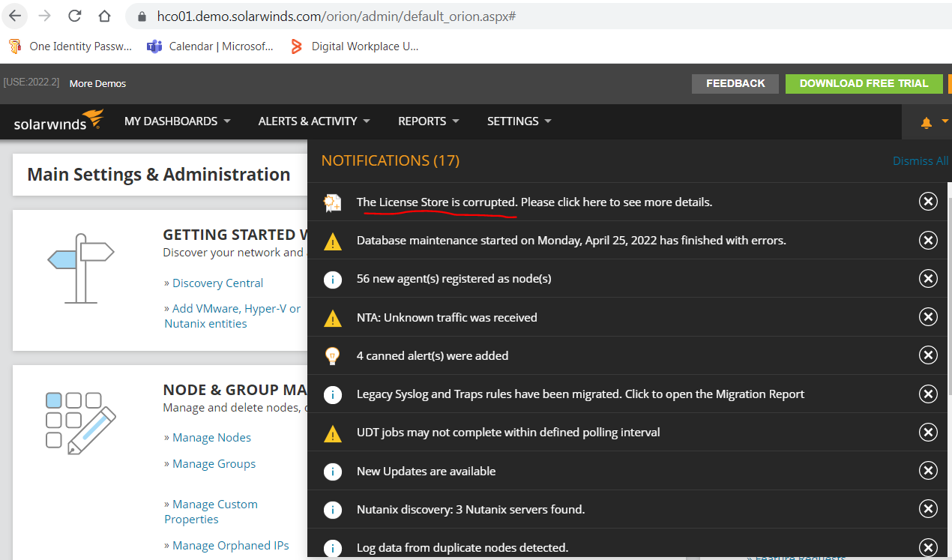Click the NTA Unknown traffic warning icon
The width and height of the screenshot is (952, 560).
point(332,318)
